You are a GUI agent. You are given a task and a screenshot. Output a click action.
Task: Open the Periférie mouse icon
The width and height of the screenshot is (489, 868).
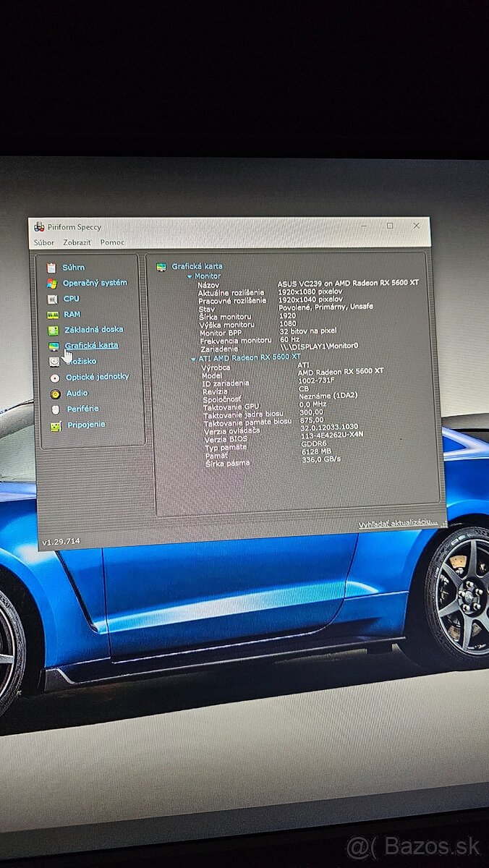pyautogui.click(x=56, y=409)
